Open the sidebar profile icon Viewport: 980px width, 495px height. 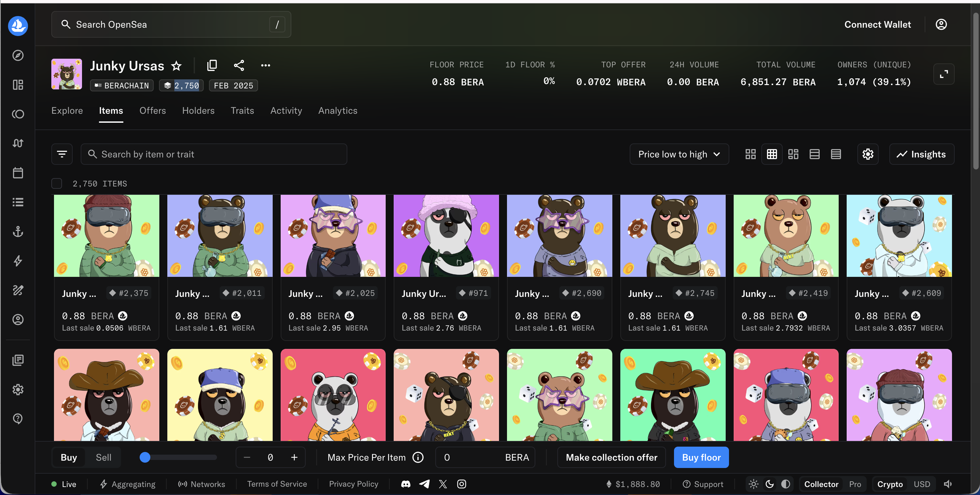pos(18,320)
